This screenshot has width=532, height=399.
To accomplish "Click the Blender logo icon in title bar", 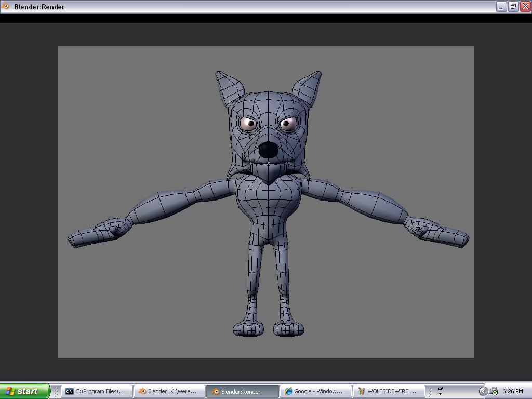I will [x=5, y=6].
